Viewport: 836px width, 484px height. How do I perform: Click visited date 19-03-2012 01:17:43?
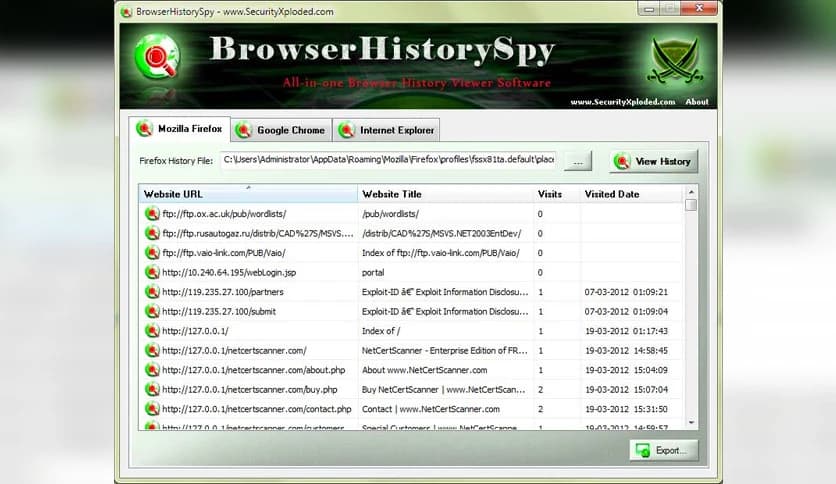(626, 331)
